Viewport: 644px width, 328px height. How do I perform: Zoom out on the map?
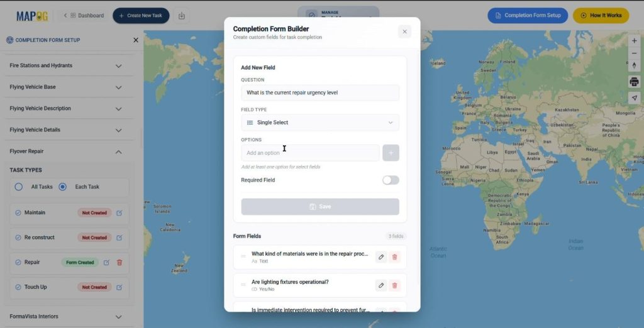coord(634,53)
